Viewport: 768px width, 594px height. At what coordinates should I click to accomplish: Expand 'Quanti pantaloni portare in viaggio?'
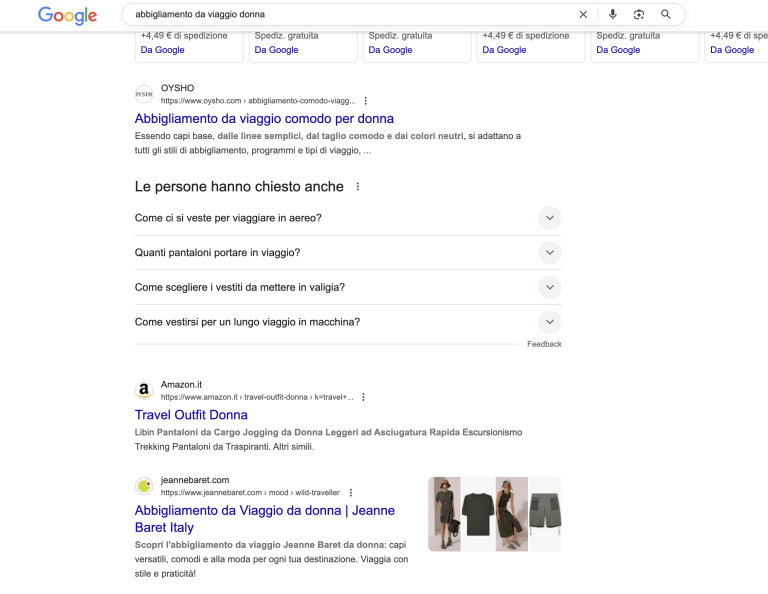(549, 253)
